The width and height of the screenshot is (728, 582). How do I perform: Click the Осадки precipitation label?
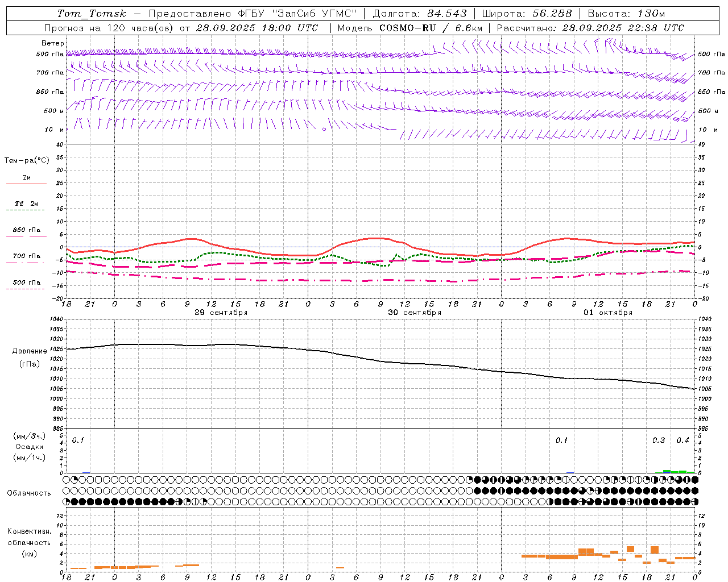[x=30, y=447]
